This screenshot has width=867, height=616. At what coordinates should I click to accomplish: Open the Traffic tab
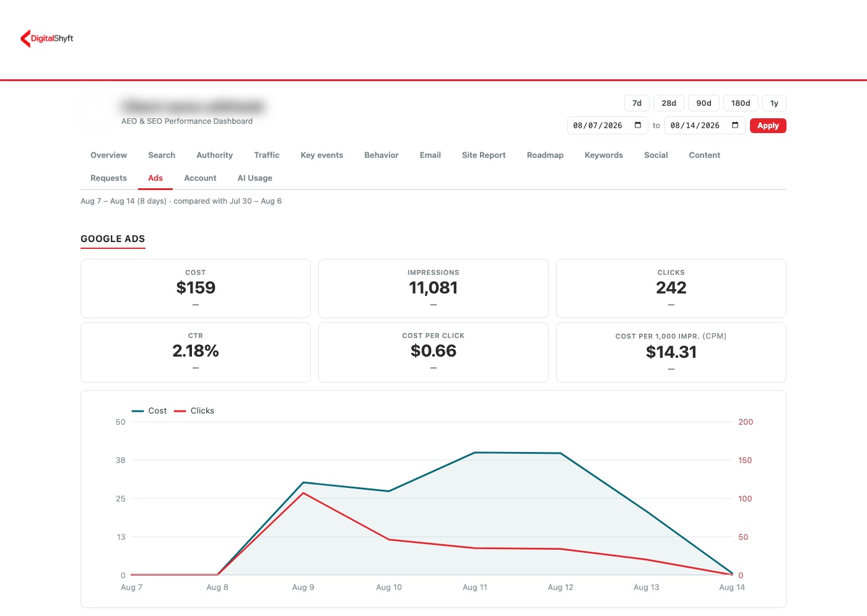point(267,155)
